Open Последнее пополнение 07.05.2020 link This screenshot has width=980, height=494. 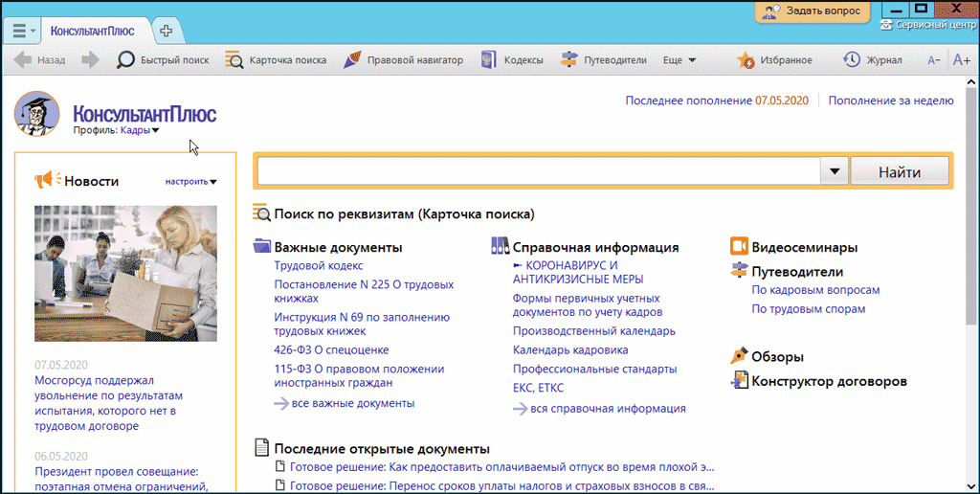point(716,101)
